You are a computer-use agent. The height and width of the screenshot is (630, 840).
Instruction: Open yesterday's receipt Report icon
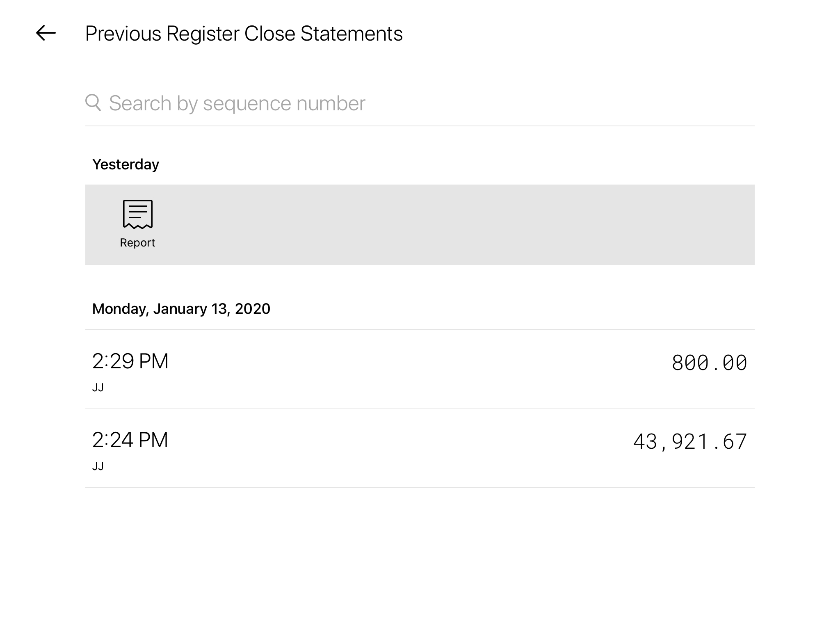tap(138, 214)
